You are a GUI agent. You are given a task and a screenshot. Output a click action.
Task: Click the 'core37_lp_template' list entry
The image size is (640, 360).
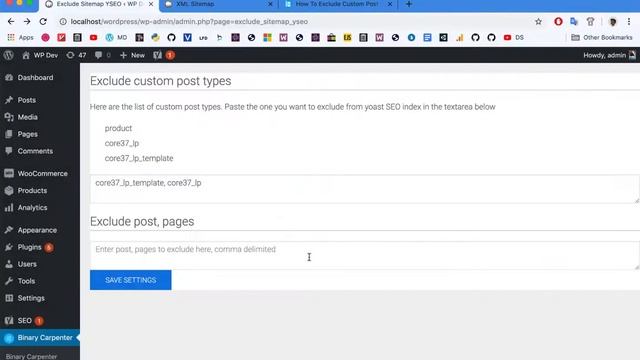click(139, 158)
